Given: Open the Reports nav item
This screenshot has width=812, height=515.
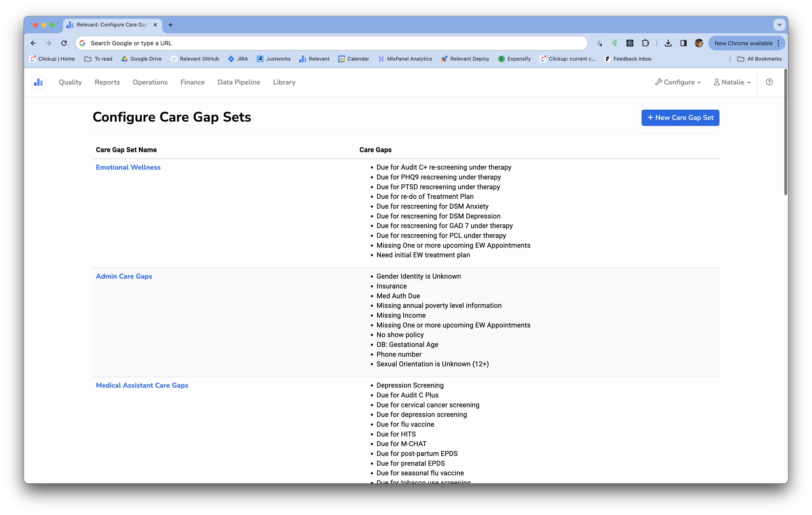Looking at the screenshot, I should click(x=107, y=82).
